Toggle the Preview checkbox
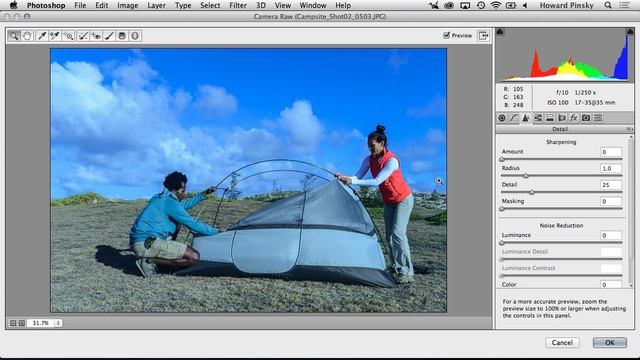 (x=447, y=35)
